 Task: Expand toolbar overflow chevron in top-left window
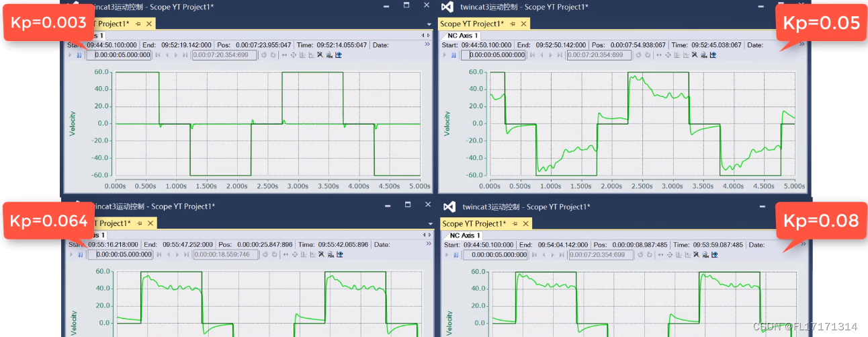click(x=427, y=44)
